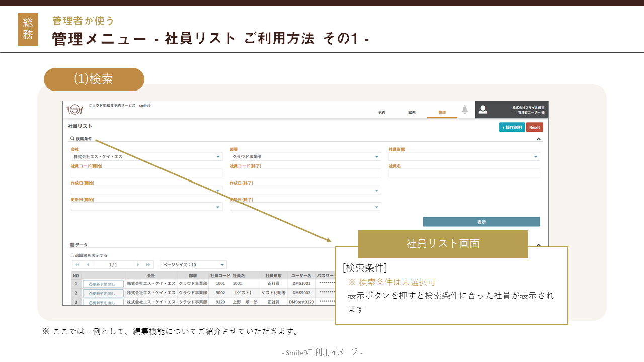Screen dimensions: 644x362
Task: Enable 退職者を表示する checkbox
Action: coord(72,255)
